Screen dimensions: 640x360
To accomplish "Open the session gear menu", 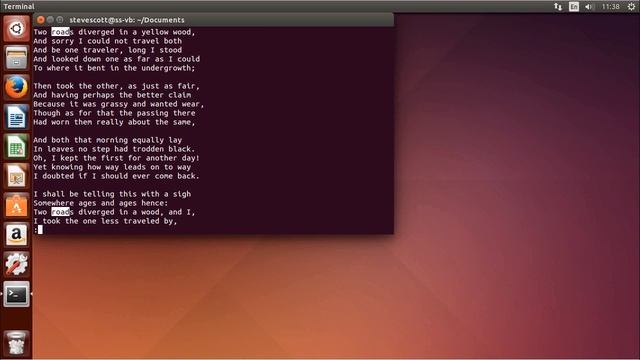I will click(x=631, y=7).
